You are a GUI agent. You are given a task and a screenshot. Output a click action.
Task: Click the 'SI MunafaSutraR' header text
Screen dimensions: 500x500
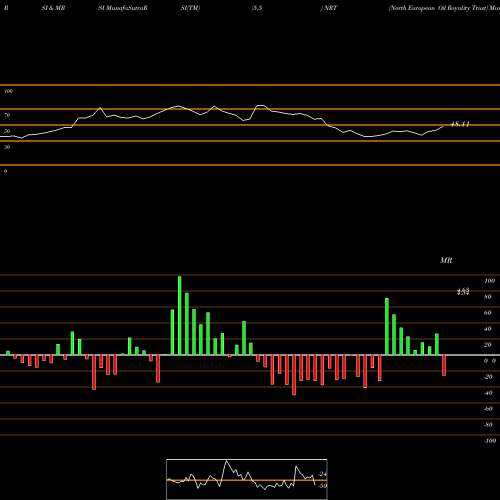click(123, 8)
